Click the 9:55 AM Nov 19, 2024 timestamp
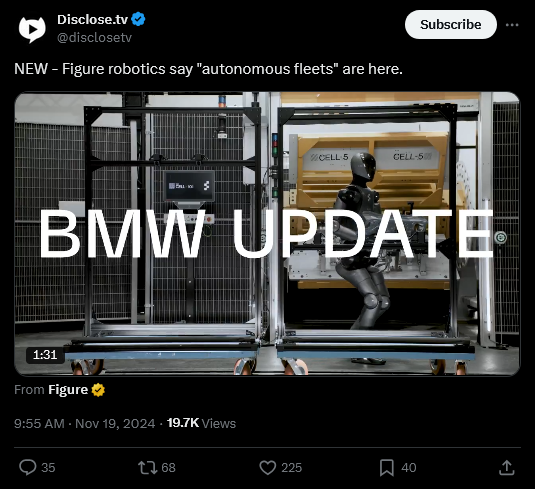The image size is (535, 489). point(85,423)
